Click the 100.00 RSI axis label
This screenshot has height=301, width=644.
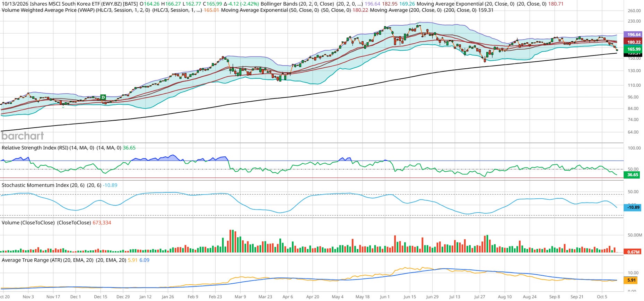(634, 148)
